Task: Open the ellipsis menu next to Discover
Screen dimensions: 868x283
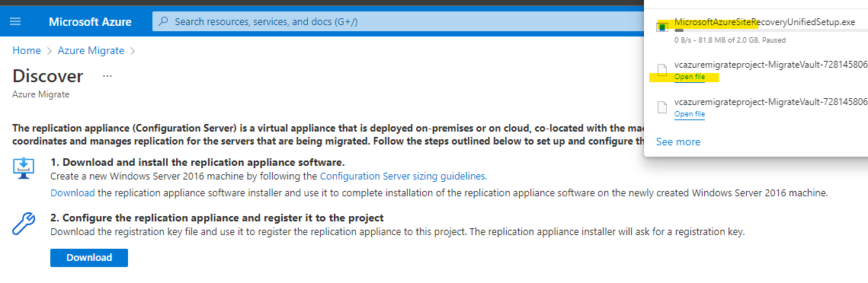Action: 107,76
